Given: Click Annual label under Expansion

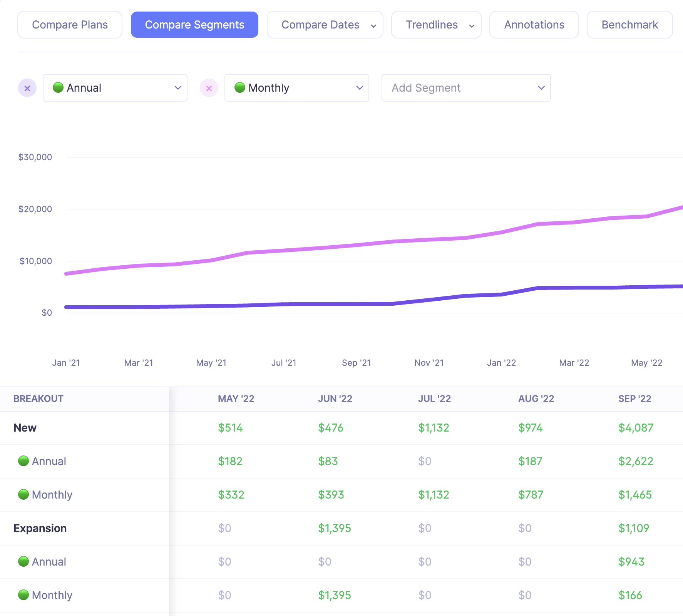Looking at the screenshot, I should [x=49, y=562].
